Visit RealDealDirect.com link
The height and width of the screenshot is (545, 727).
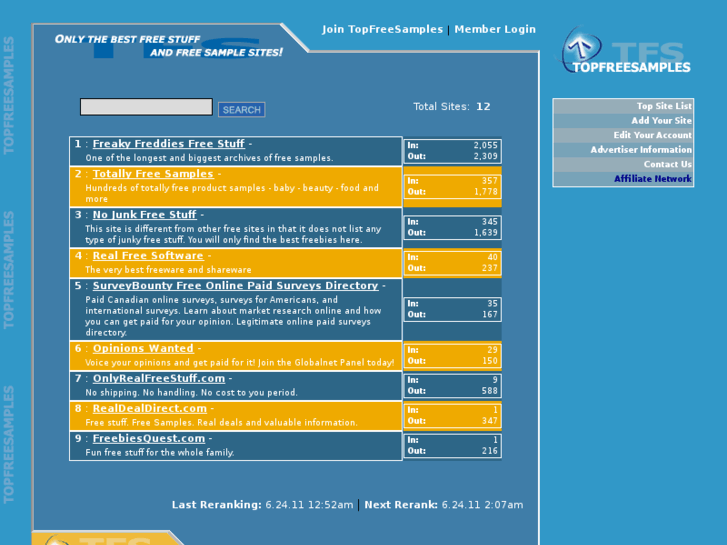pyautogui.click(x=150, y=409)
